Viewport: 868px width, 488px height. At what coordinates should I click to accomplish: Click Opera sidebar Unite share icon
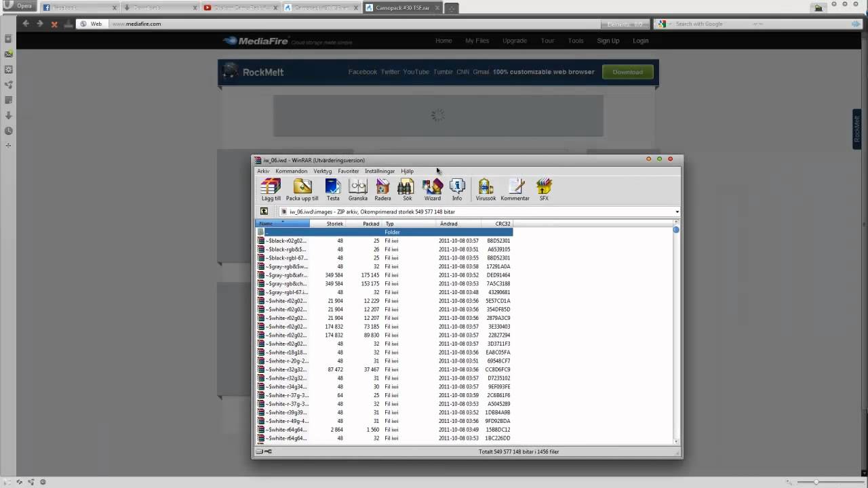coord(8,85)
